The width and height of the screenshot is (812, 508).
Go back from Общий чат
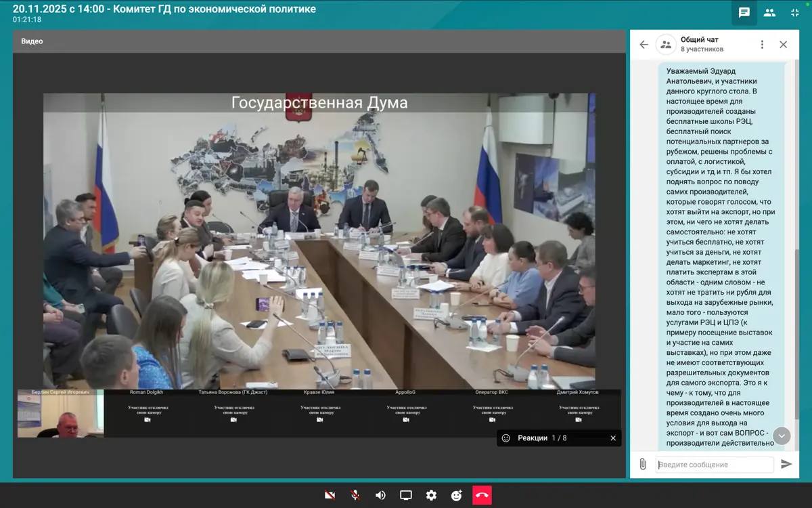click(x=644, y=45)
